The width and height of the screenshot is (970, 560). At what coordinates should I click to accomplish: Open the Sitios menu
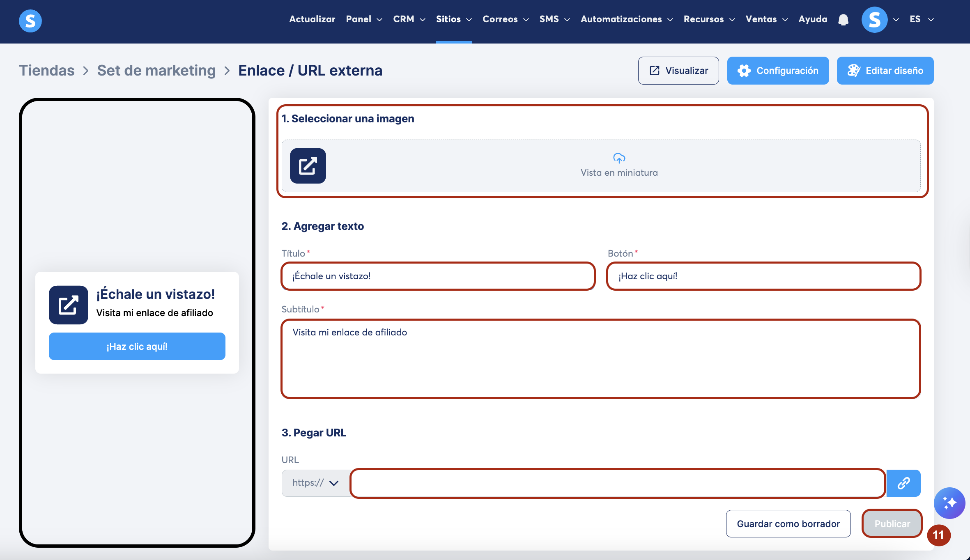tap(453, 19)
